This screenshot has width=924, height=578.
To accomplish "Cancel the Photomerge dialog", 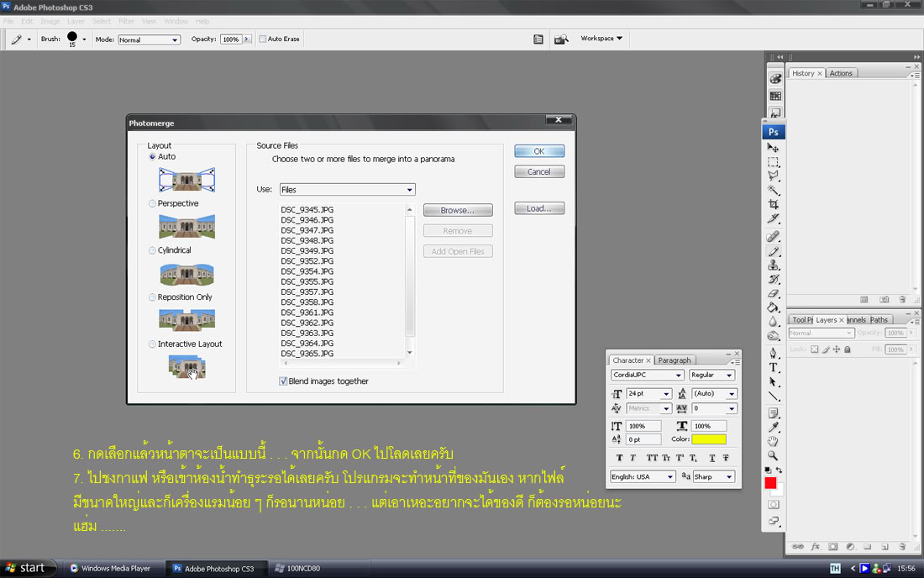I will point(539,171).
